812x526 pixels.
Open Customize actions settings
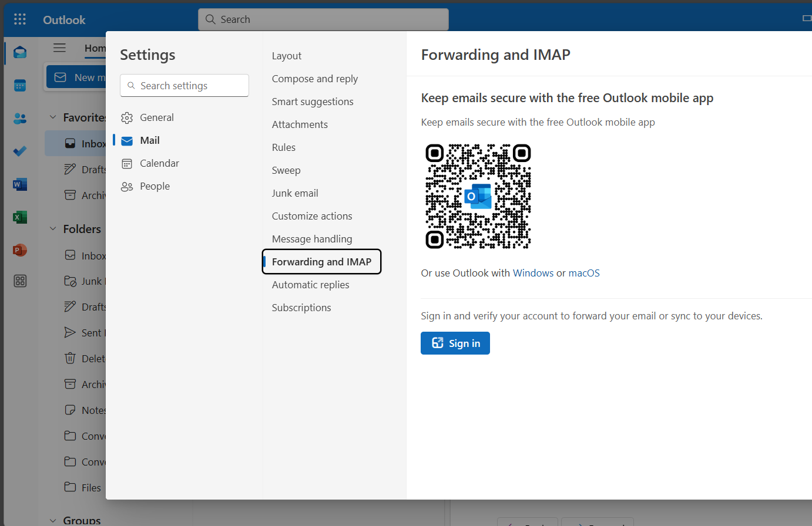pyautogui.click(x=312, y=216)
